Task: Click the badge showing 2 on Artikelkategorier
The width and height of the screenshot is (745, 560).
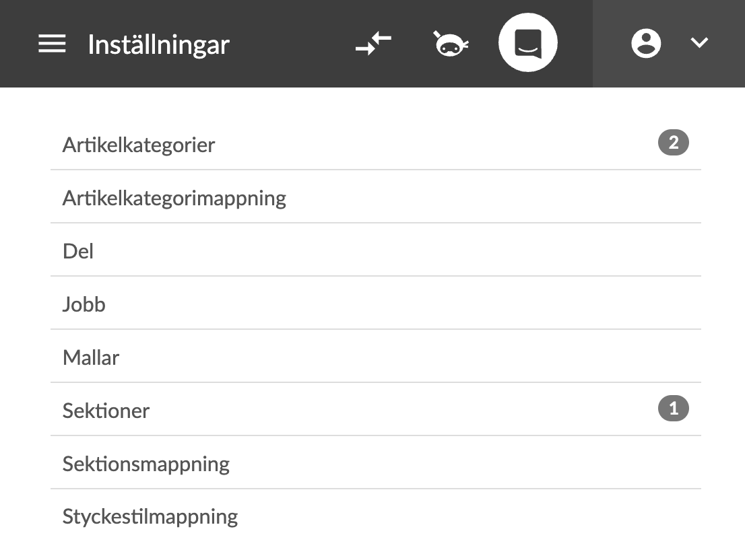Action: pyautogui.click(x=673, y=143)
